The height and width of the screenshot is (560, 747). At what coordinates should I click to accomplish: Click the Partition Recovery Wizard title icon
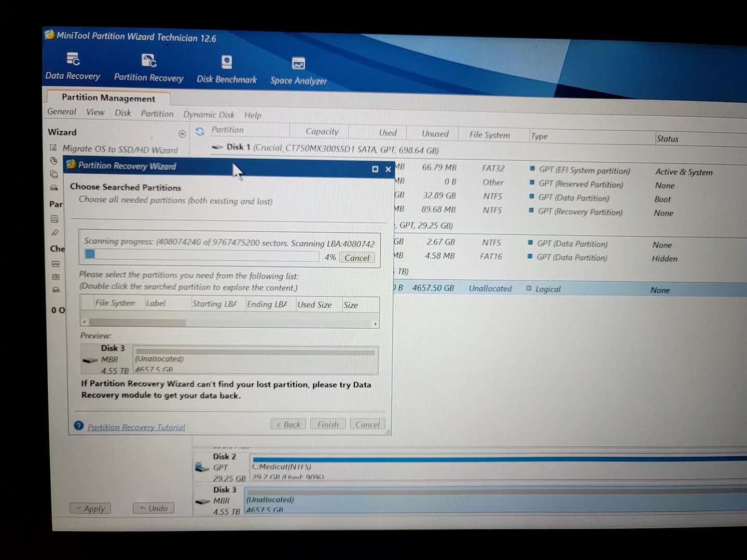(71, 164)
